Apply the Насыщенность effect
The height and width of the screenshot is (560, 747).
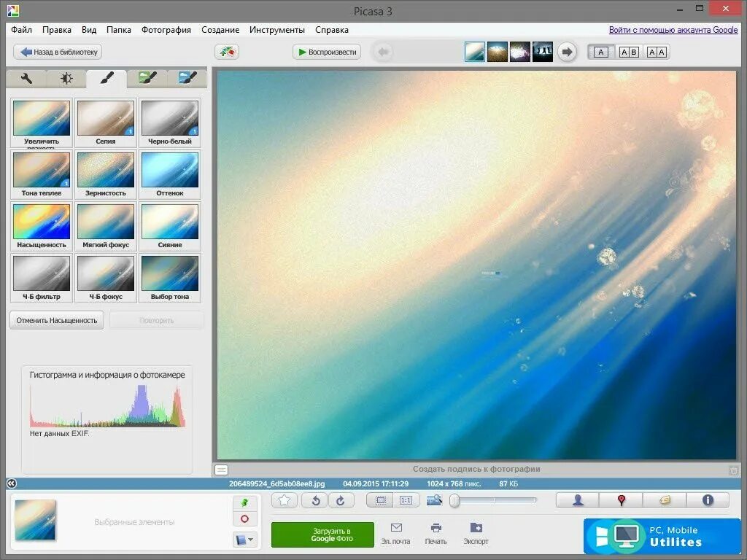(42, 227)
